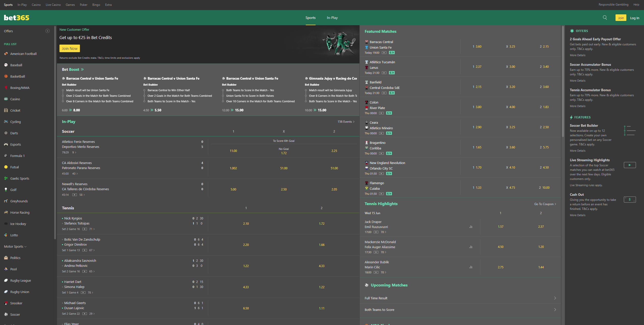
Task: Click the Join Now button
Action: (70, 48)
